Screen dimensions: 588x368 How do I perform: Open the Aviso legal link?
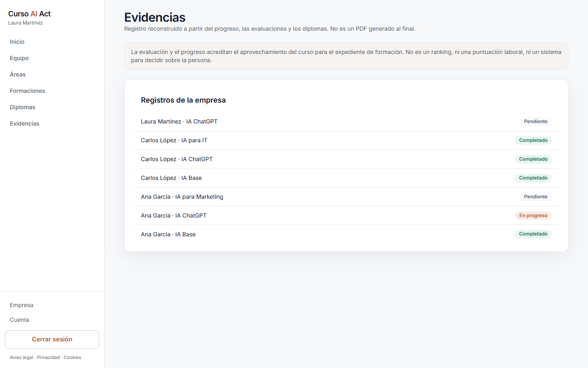click(21, 357)
